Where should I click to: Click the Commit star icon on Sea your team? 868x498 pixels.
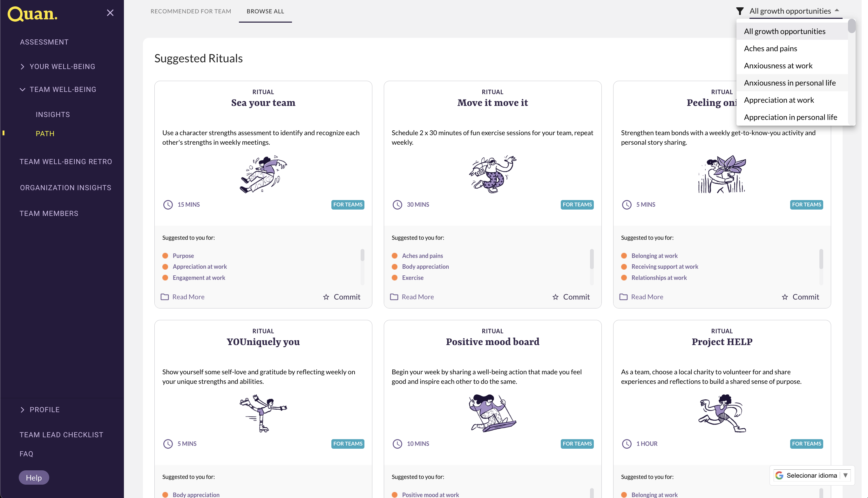tap(326, 297)
